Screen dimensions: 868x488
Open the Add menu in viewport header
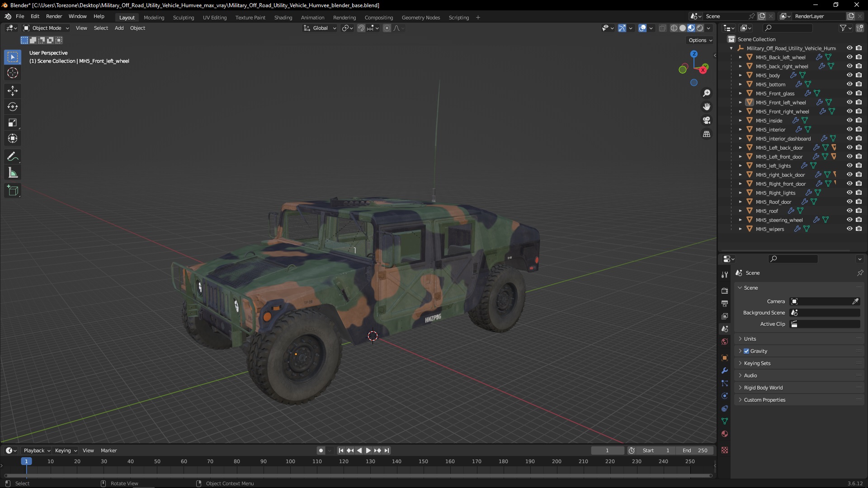[x=119, y=28]
